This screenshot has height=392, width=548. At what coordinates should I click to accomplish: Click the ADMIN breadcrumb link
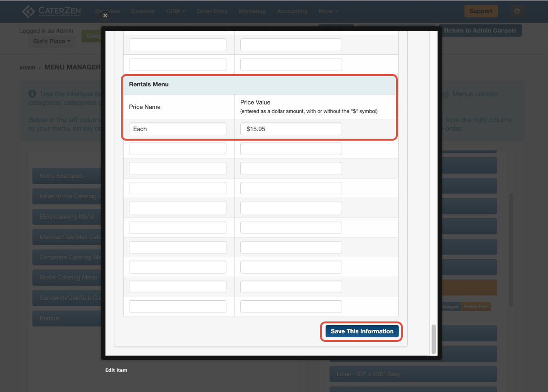click(x=27, y=68)
